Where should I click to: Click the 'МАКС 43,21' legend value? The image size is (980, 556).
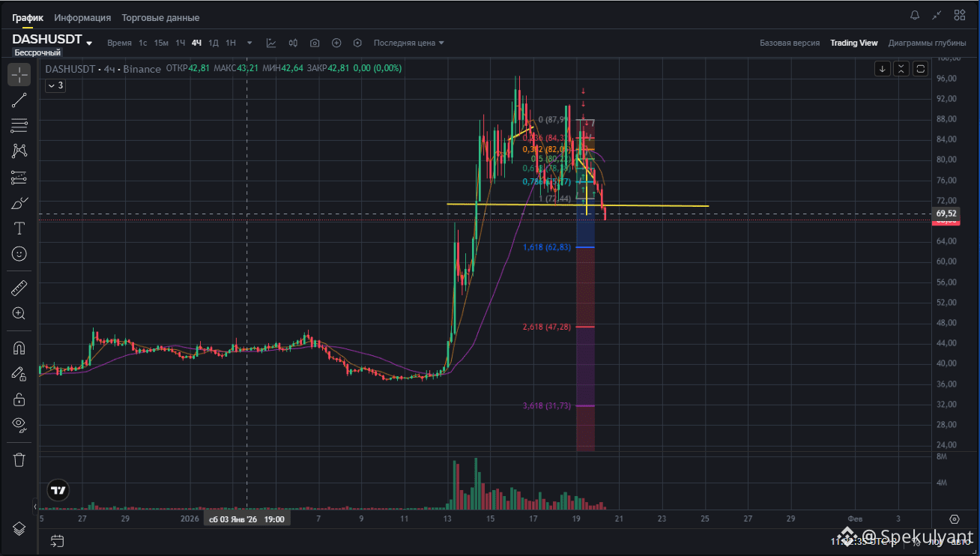(x=236, y=68)
